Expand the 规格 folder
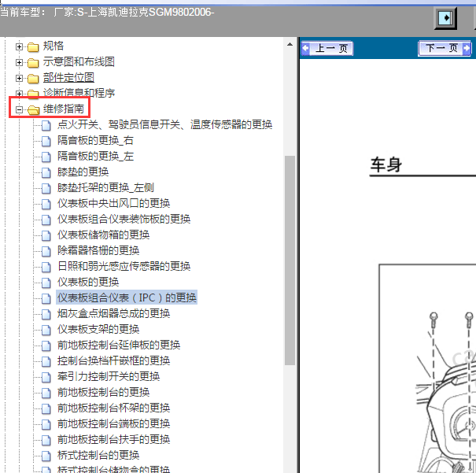The image size is (476, 473). [x=19, y=46]
